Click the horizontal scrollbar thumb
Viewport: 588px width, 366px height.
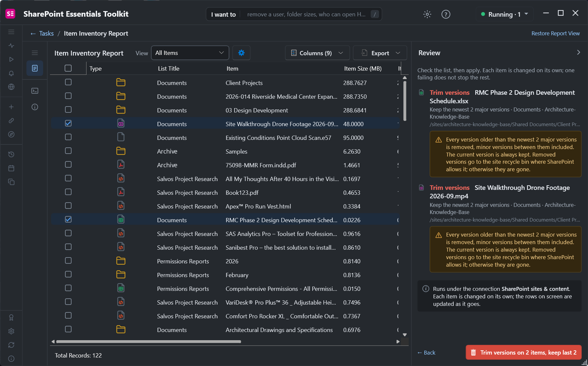[x=149, y=341]
